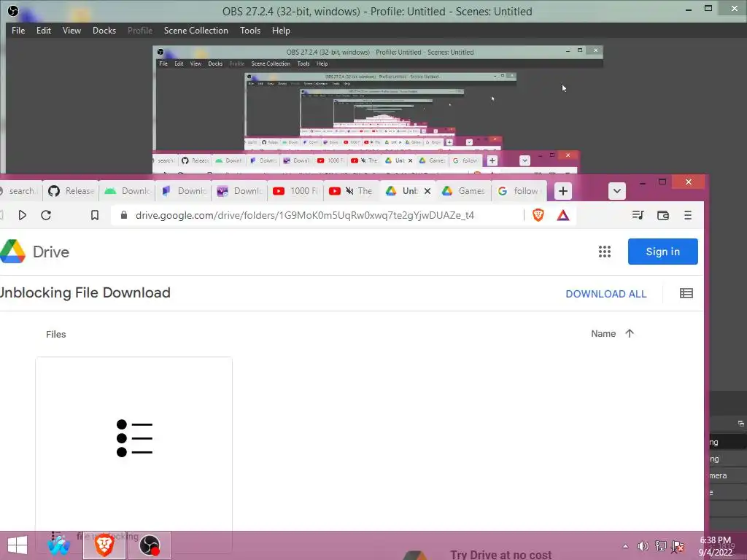Open the Google apps grid

pos(605,252)
